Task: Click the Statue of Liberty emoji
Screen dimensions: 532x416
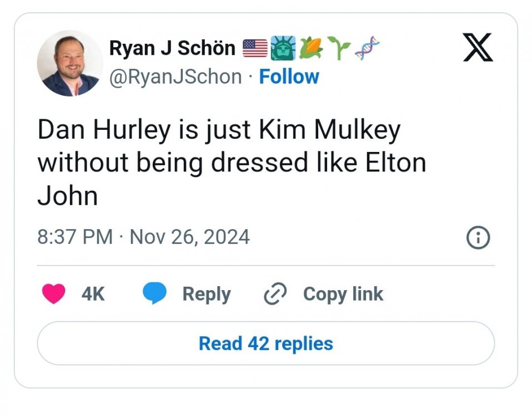Action: pyautogui.click(x=282, y=49)
